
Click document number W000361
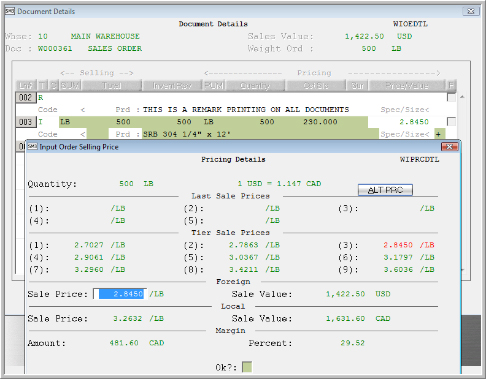tap(55, 49)
